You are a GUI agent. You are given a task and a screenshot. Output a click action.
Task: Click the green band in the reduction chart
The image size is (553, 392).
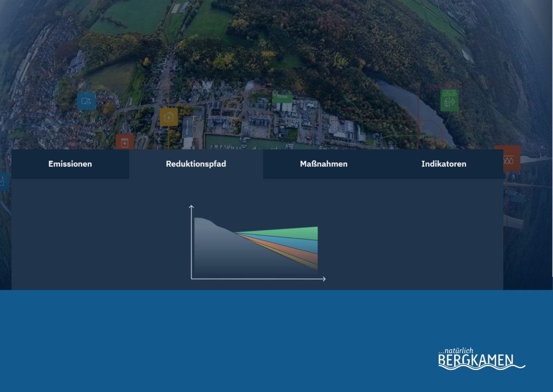pos(302,233)
